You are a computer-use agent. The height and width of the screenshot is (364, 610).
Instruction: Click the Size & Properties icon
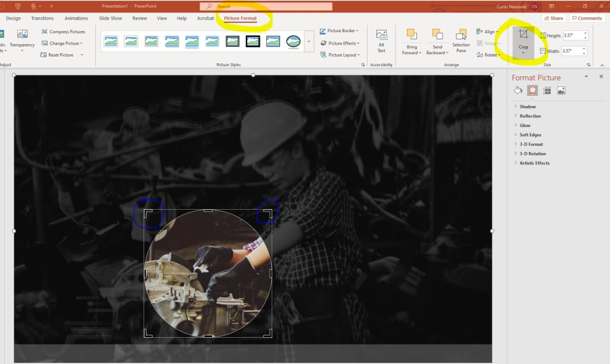pos(547,90)
